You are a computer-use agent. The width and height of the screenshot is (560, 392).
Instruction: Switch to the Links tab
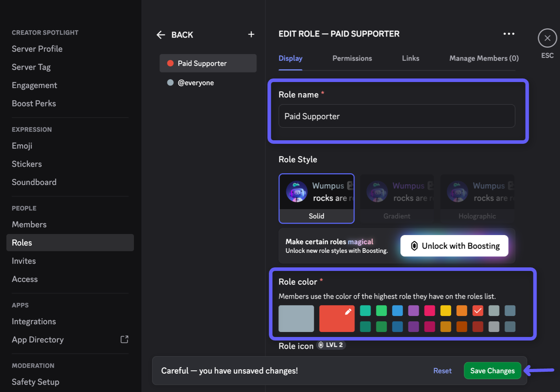tap(411, 58)
